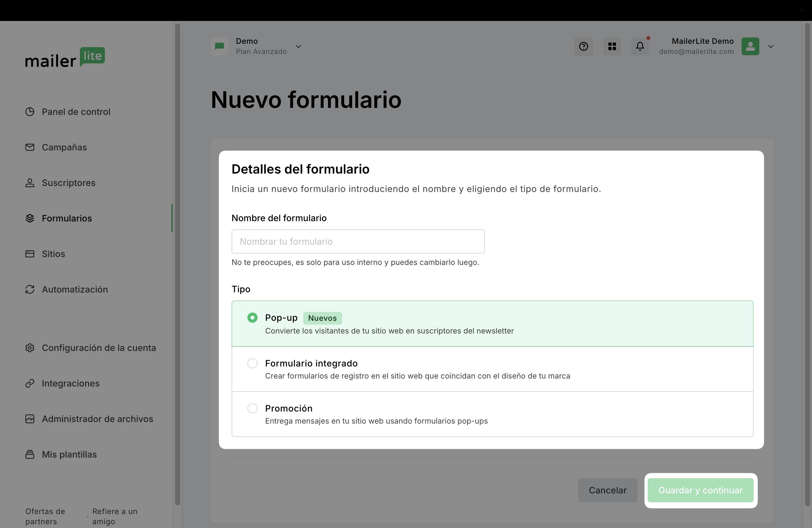This screenshot has height=528, width=812.
Task: Click the Configuración de la cuenta gear icon
Action: click(30, 348)
